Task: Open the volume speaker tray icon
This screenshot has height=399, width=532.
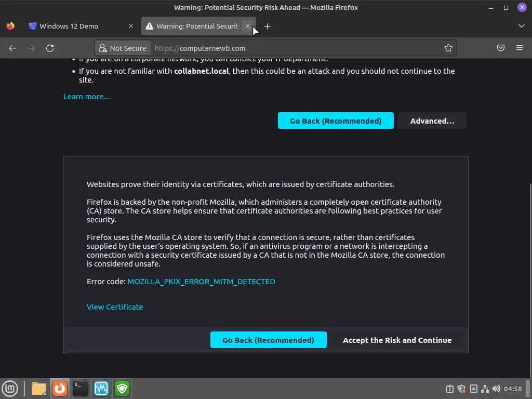Action: pos(496,389)
